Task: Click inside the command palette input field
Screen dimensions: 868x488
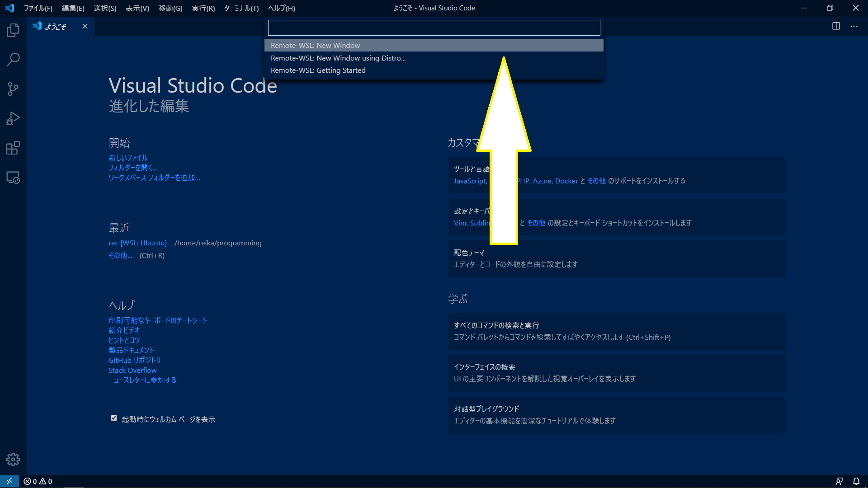Action: coord(434,28)
